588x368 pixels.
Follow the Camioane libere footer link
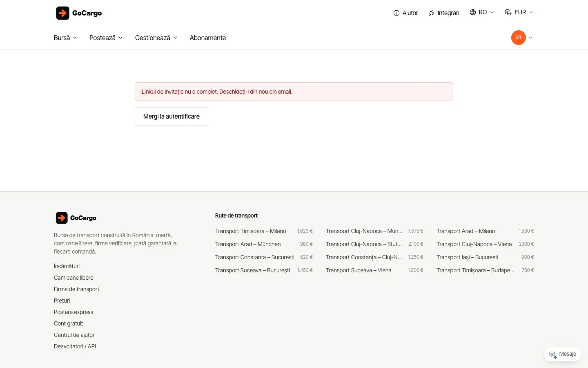pos(73,278)
